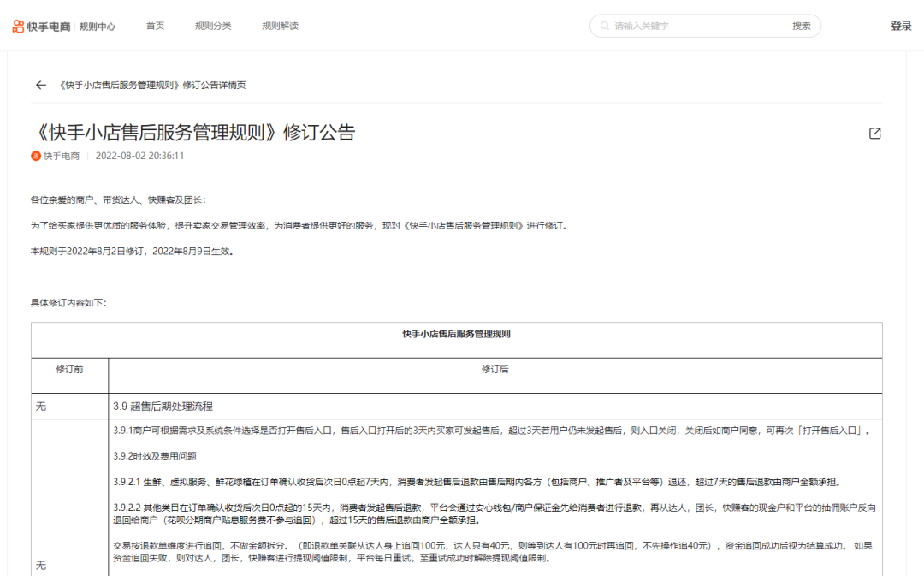This screenshot has height=576, width=924.
Task: Click the Kuaishou e-commerce logo icon
Action: tap(18, 27)
